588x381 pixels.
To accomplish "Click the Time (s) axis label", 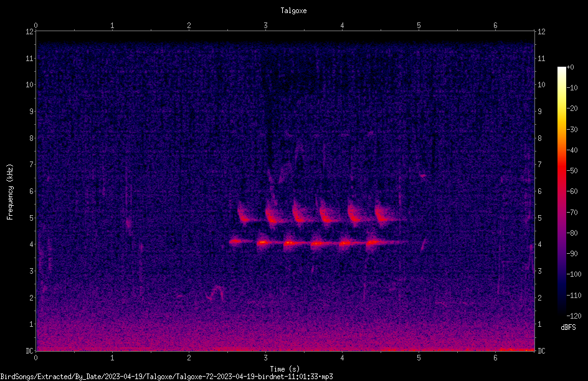I will click(285, 369).
